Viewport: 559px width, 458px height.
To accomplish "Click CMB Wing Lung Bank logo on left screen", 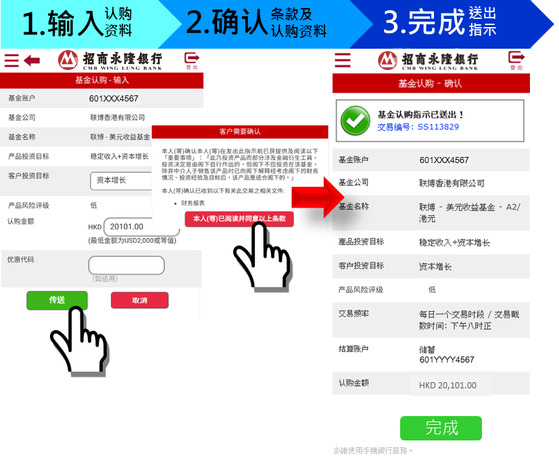I will point(111,60).
